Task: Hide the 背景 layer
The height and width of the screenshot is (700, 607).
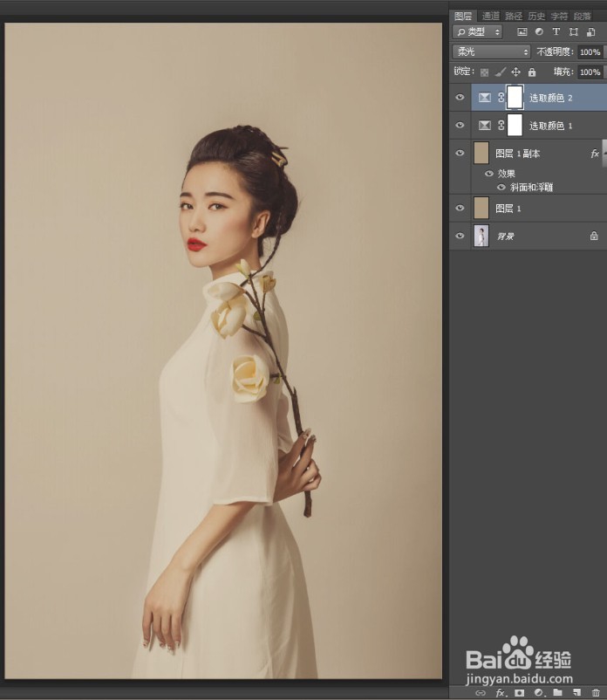Action: click(x=460, y=236)
